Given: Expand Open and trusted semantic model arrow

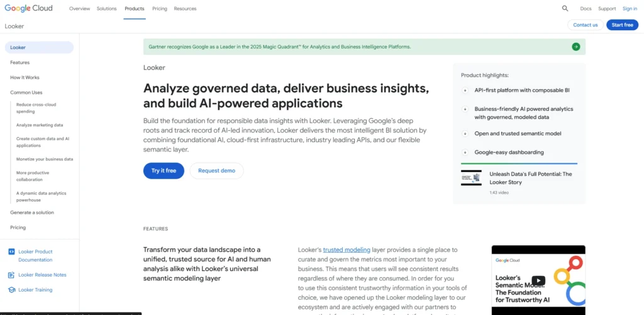Looking at the screenshot, I should click(465, 133).
